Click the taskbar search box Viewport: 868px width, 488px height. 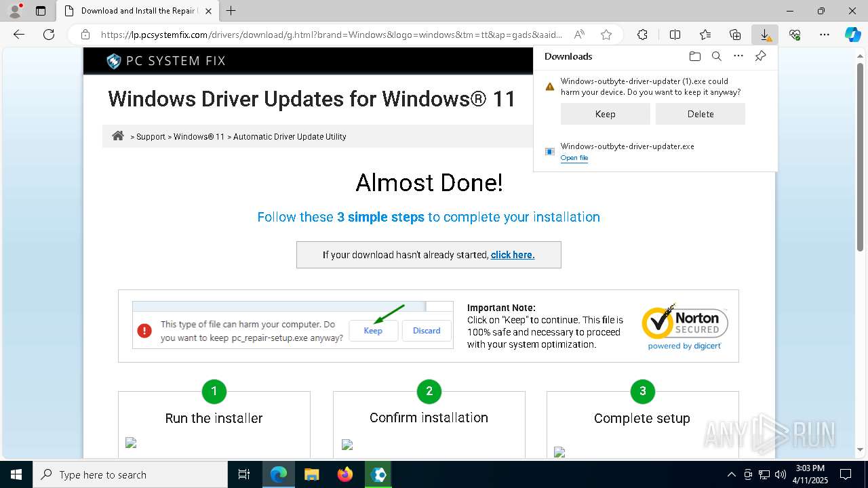tap(130, 474)
